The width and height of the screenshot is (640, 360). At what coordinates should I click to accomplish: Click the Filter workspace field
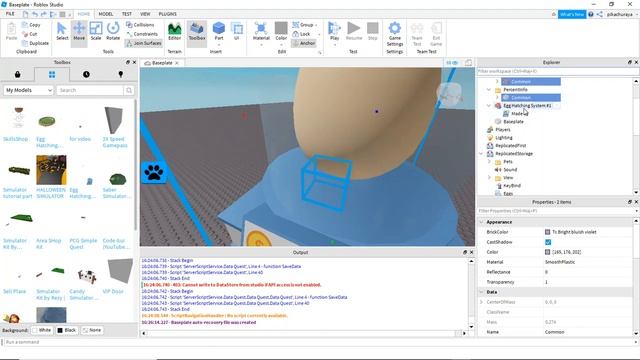click(x=557, y=71)
